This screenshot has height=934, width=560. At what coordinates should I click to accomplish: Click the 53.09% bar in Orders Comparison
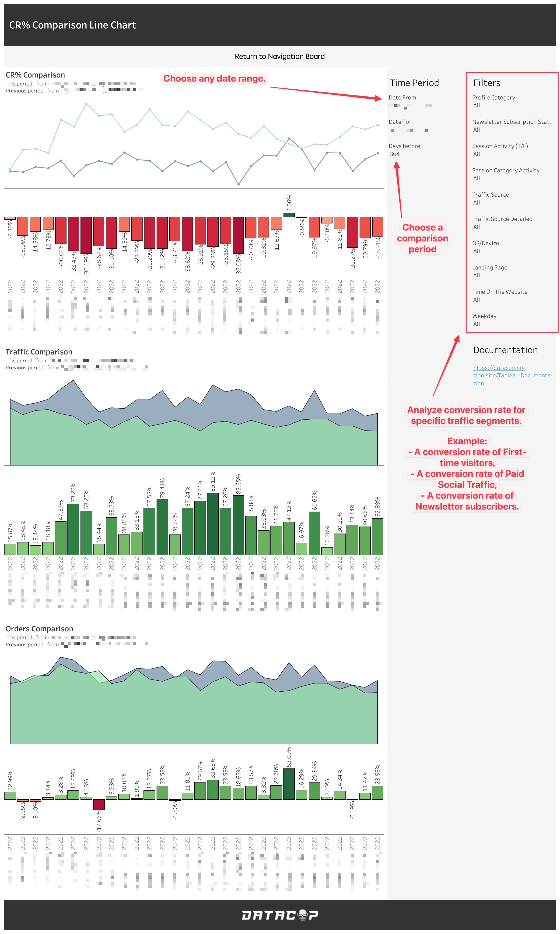click(x=289, y=784)
